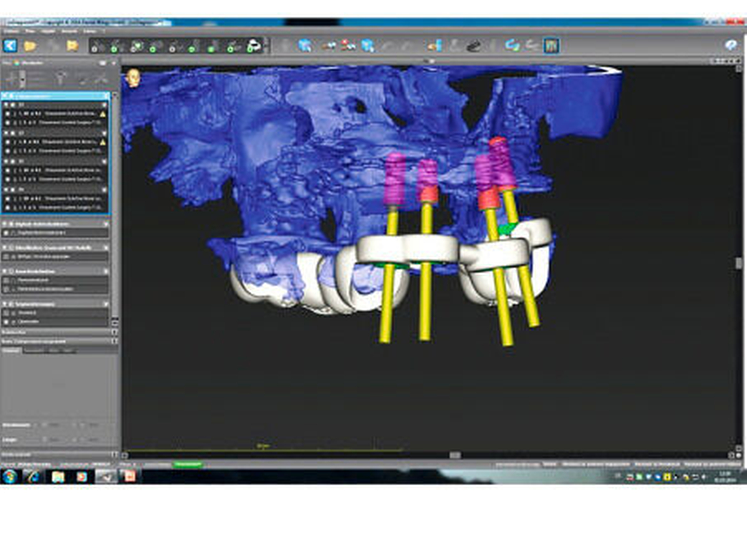The image size is (747, 560).
Task: Open Windows Start menu orb
Action: [10, 476]
